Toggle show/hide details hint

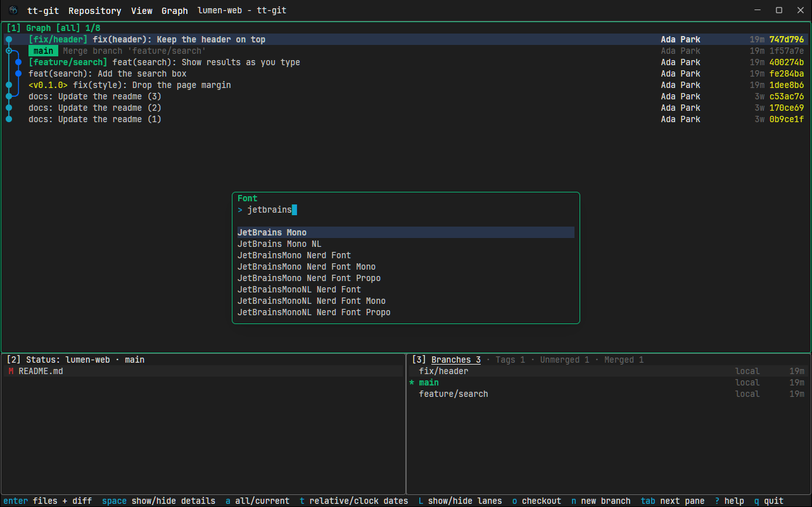coord(158,501)
